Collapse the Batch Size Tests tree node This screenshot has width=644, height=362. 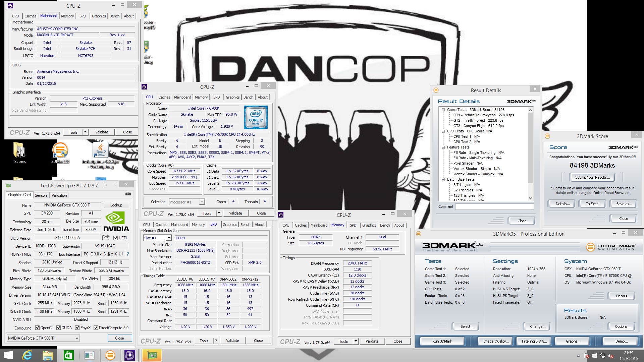coord(443,179)
